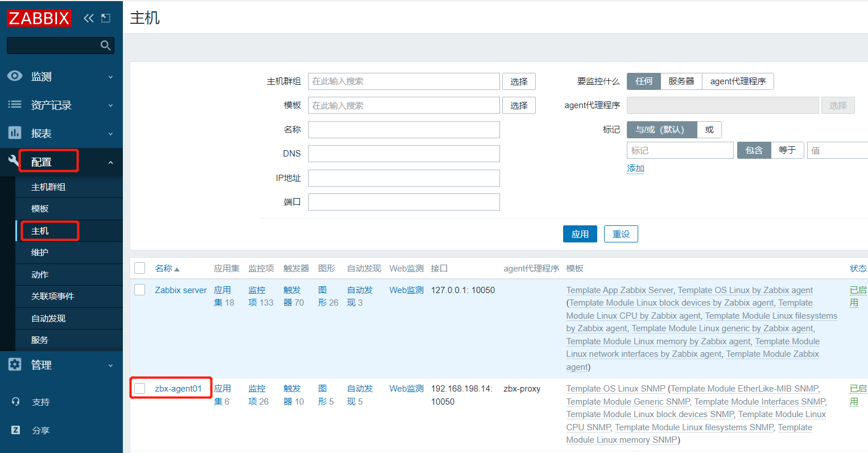Tick the Zabbix server row checkbox
This screenshot has width=868, height=453.
pyautogui.click(x=140, y=290)
